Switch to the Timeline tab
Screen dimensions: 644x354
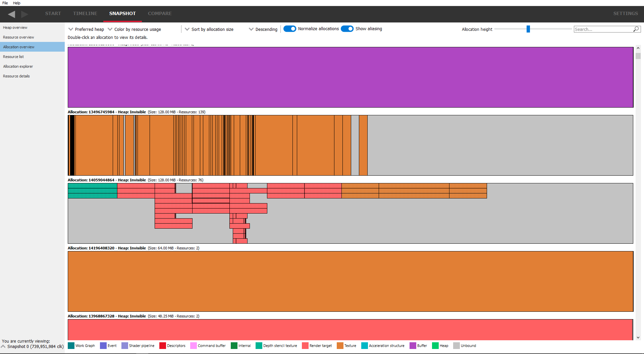coord(85,13)
